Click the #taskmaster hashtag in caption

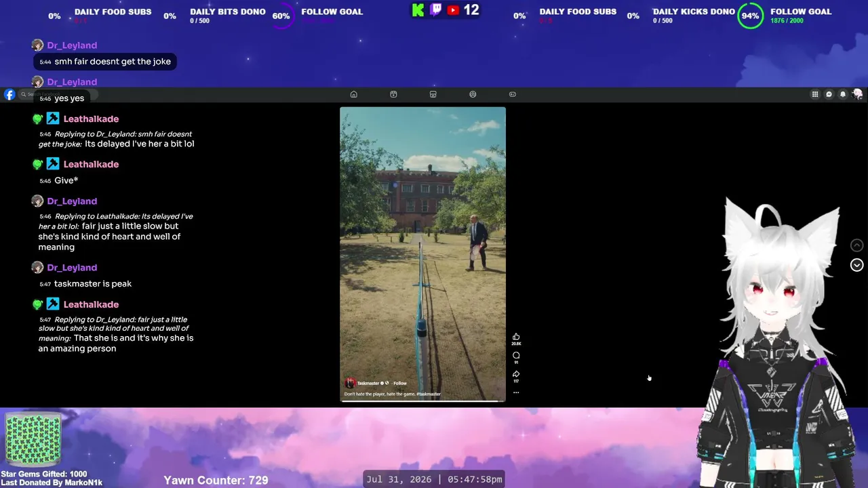pos(429,394)
